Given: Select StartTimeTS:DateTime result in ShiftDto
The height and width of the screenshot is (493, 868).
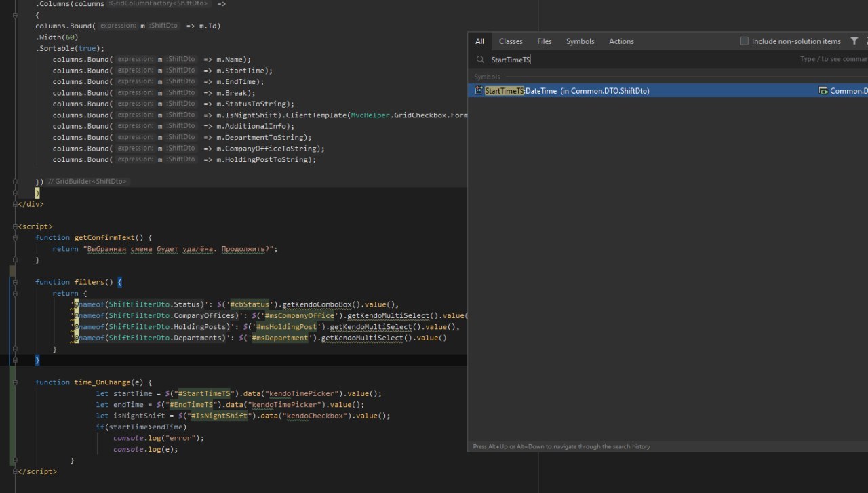Looking at the screenshot, I should 668,90.
